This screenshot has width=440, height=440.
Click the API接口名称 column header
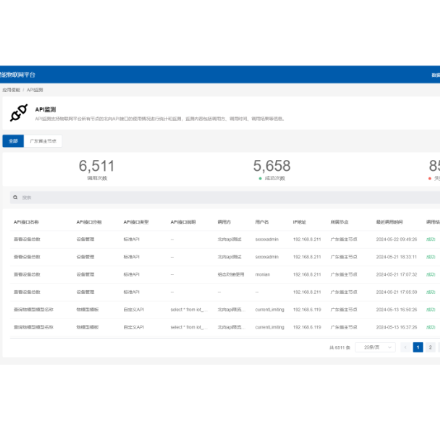26,222
